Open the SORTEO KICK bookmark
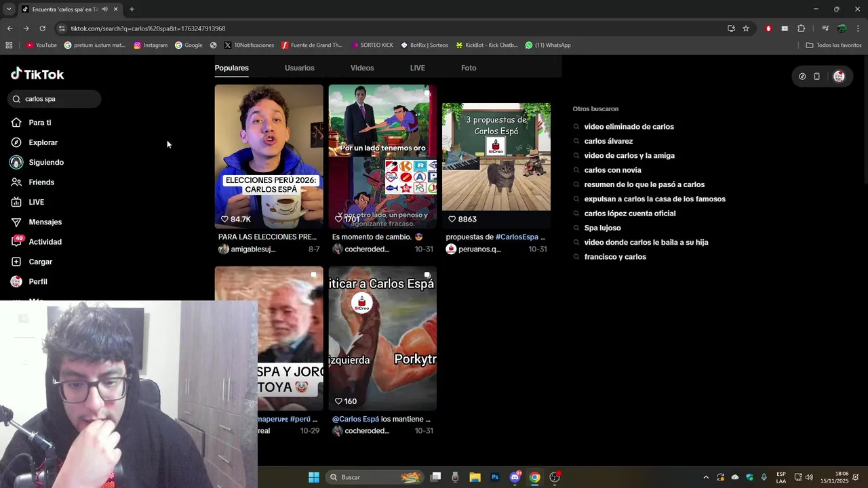Viewport: 868px width, 488px height. (372, 45)
